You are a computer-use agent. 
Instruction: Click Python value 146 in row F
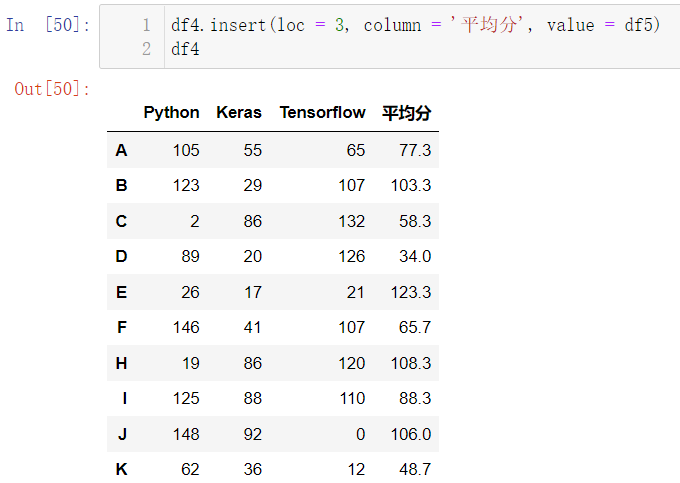186,327
